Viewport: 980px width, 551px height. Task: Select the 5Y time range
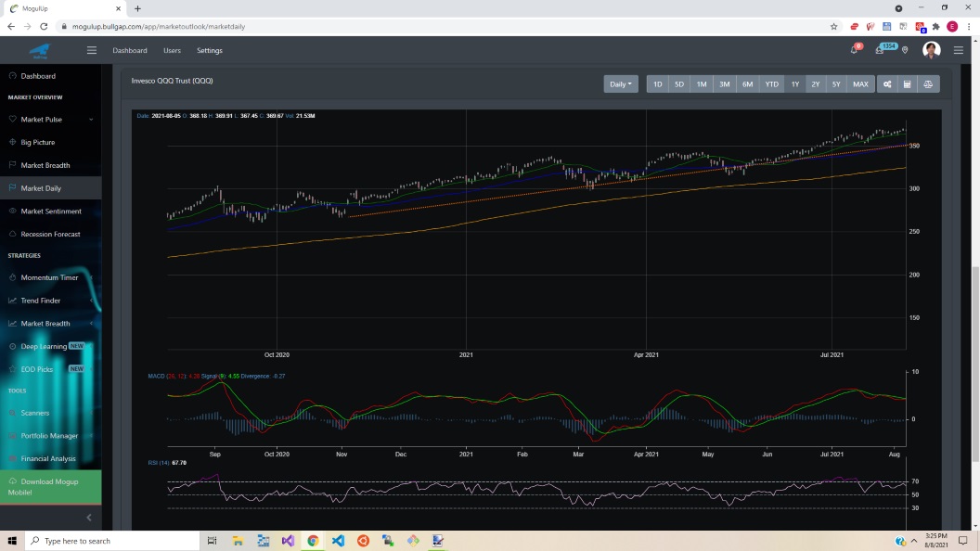[836, 84]
